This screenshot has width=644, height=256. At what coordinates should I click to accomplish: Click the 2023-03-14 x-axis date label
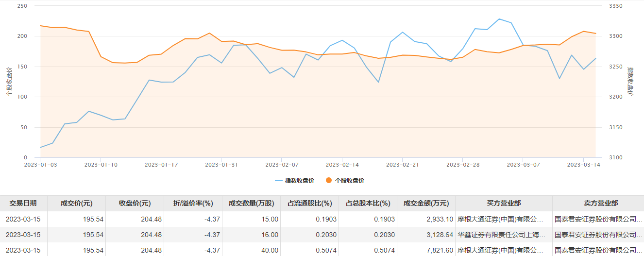(583, 165)
